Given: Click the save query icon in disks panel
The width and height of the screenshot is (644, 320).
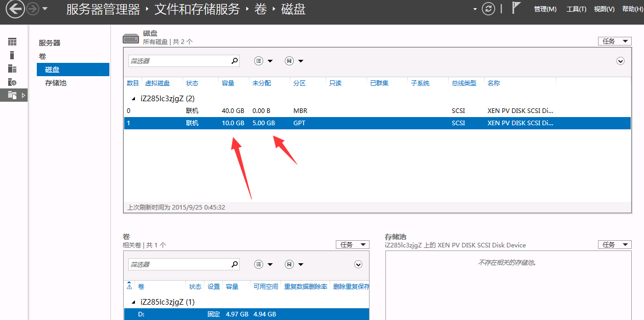Looking at the screenshot, I should click(x=289, y=61).
